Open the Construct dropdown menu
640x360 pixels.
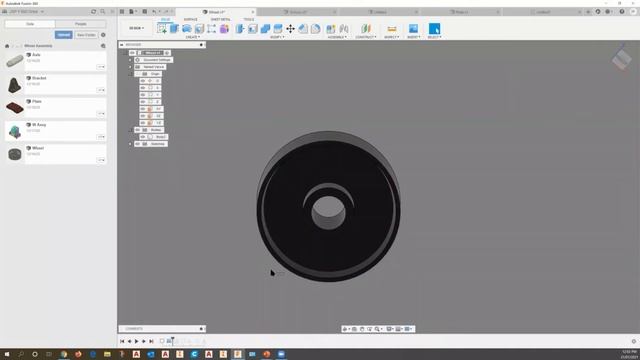pyautogui.click(x=366, y=37)
